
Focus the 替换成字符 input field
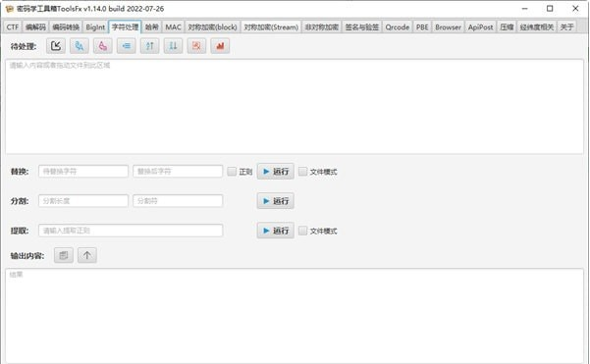coord(178,172)
